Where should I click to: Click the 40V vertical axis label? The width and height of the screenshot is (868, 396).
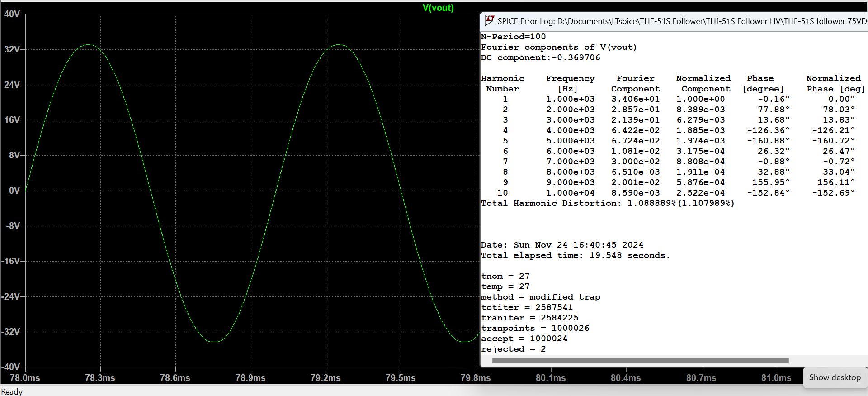pos(12,14)
